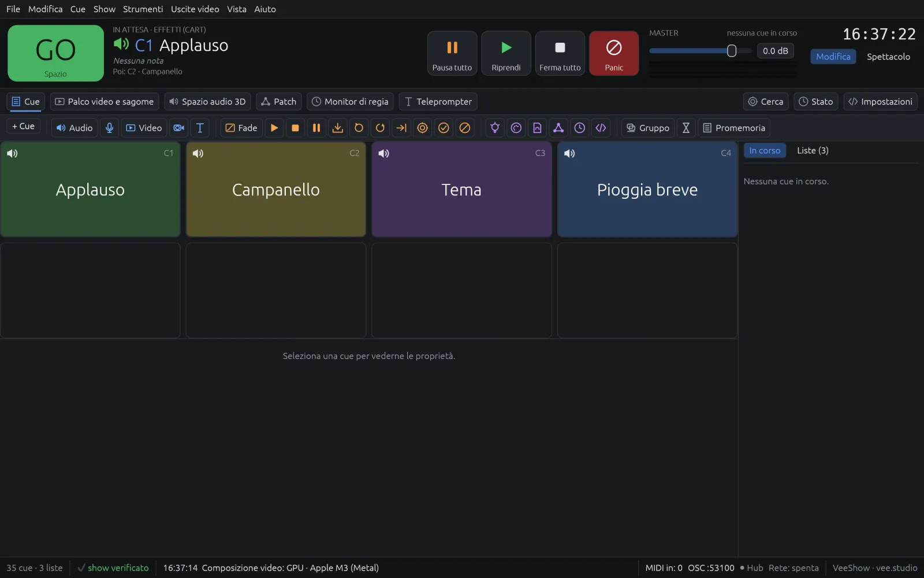This screenshot has height=578, width=924.
Task: Click the orange counter-clockwise reset icon
Action: click(359, 128)
